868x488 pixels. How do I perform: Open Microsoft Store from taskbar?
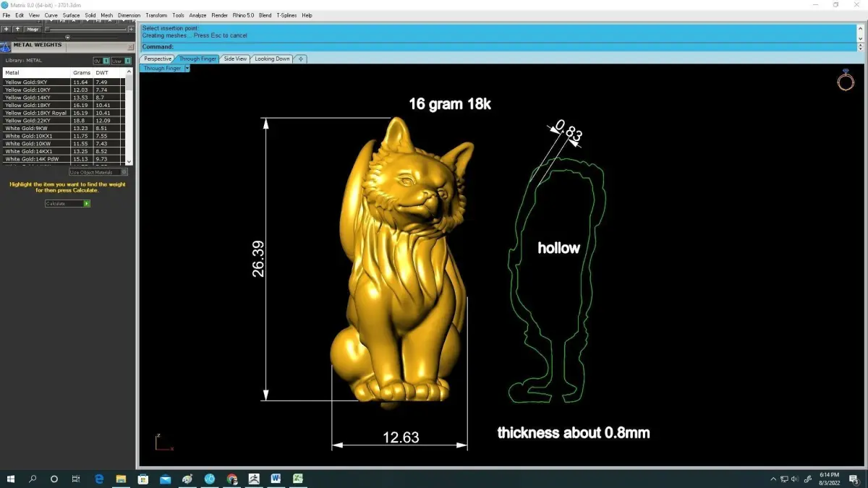(143, 479)
